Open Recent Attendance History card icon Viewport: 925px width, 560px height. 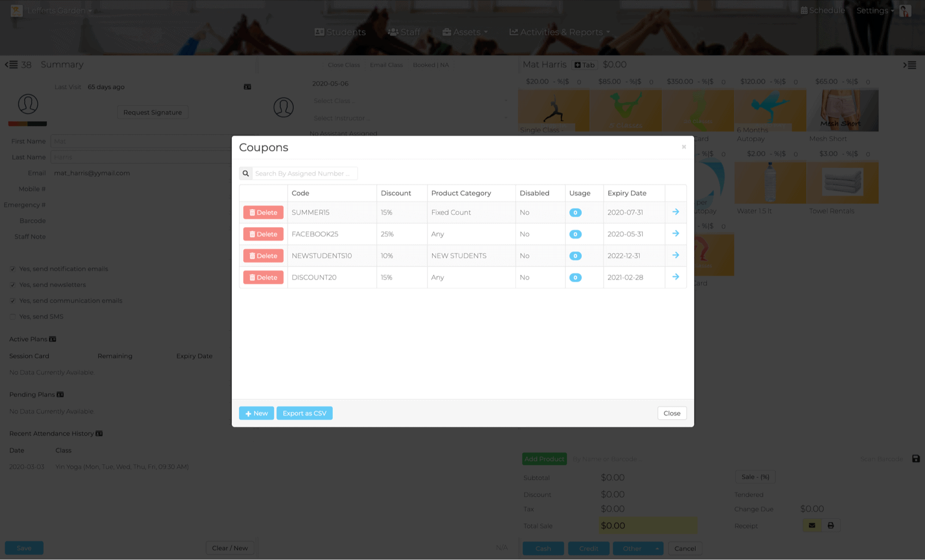(x=99, y=434)
